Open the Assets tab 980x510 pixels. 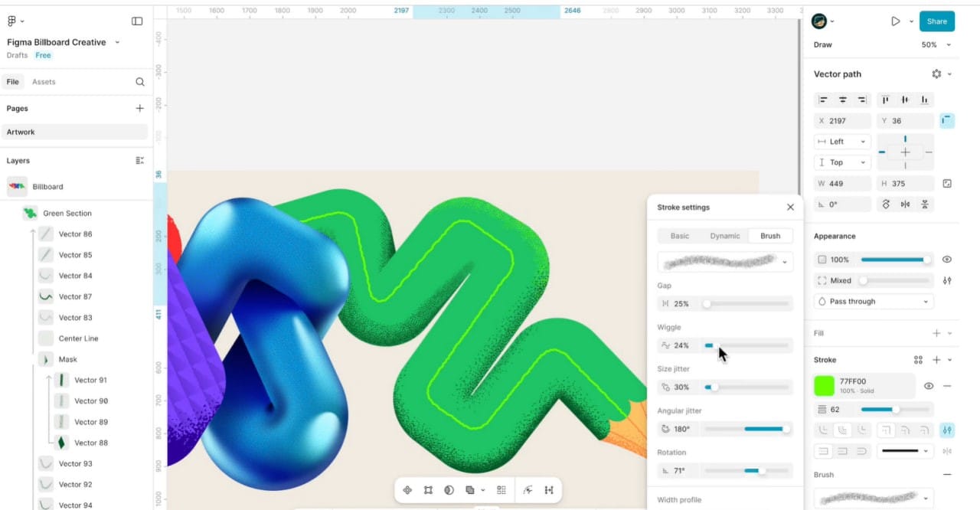[44, 82]
